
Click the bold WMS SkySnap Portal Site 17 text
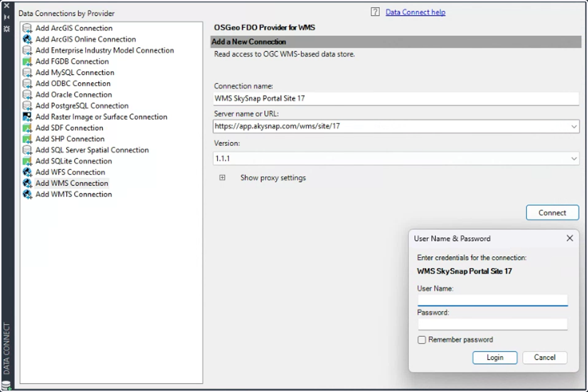[465, 271]
